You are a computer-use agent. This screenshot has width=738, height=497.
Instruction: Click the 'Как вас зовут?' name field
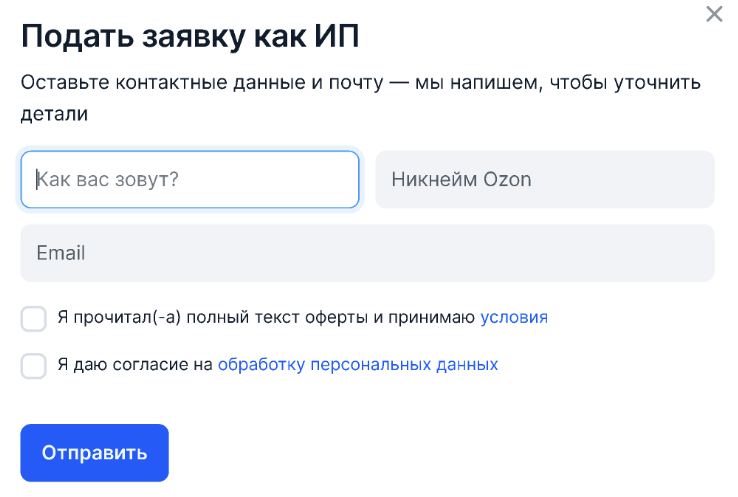tap(190, 180)
